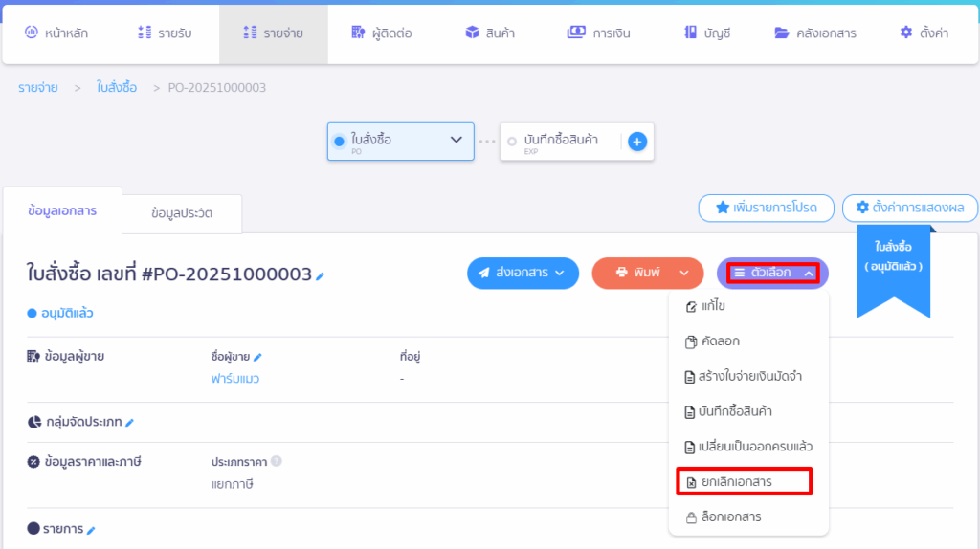The width and height of the screenshot is (980, 549).
Task: Open the ฟาร์มแมว vendor link
Action: point(235,379)
